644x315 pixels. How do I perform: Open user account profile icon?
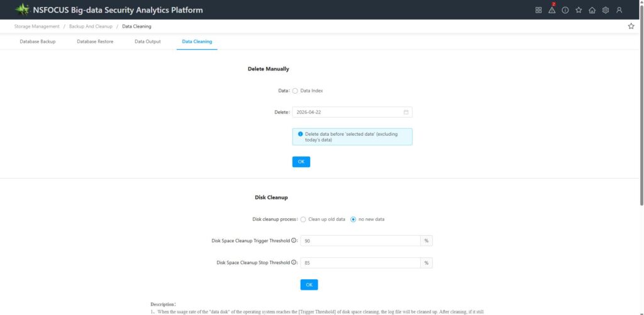[x=619, y=10]
